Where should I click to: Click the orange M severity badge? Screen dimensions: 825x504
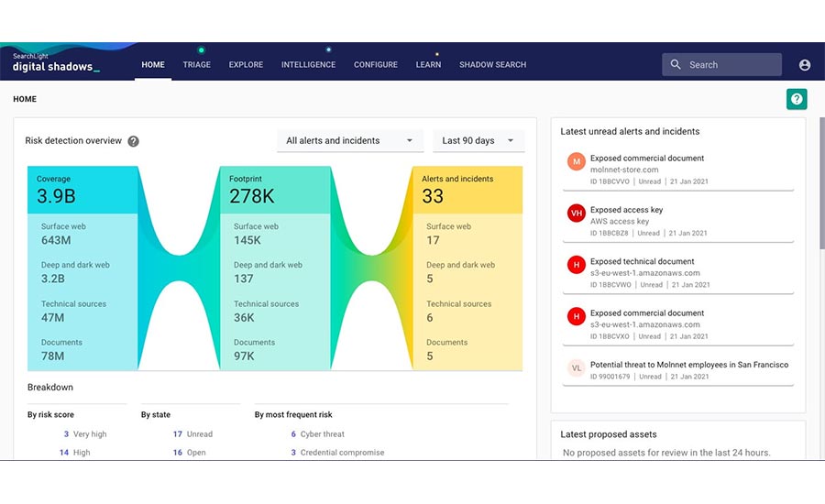(576, 162)
